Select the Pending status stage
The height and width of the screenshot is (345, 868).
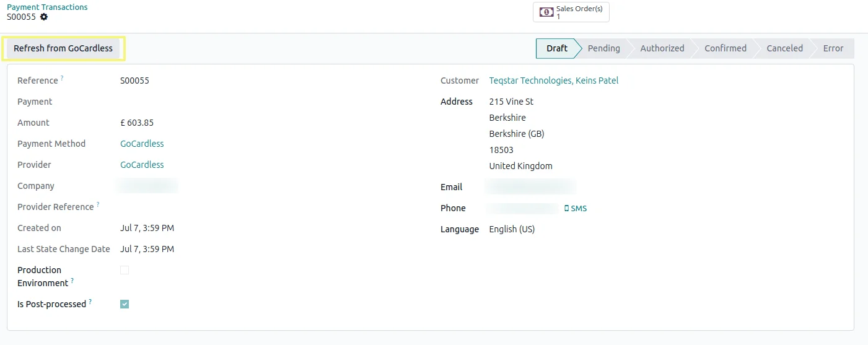tap(603, 48)
